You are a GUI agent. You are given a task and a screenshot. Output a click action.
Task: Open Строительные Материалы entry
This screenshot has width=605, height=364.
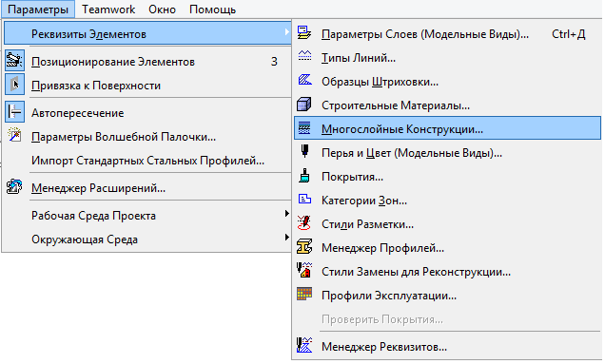click(x=447, y=105)
